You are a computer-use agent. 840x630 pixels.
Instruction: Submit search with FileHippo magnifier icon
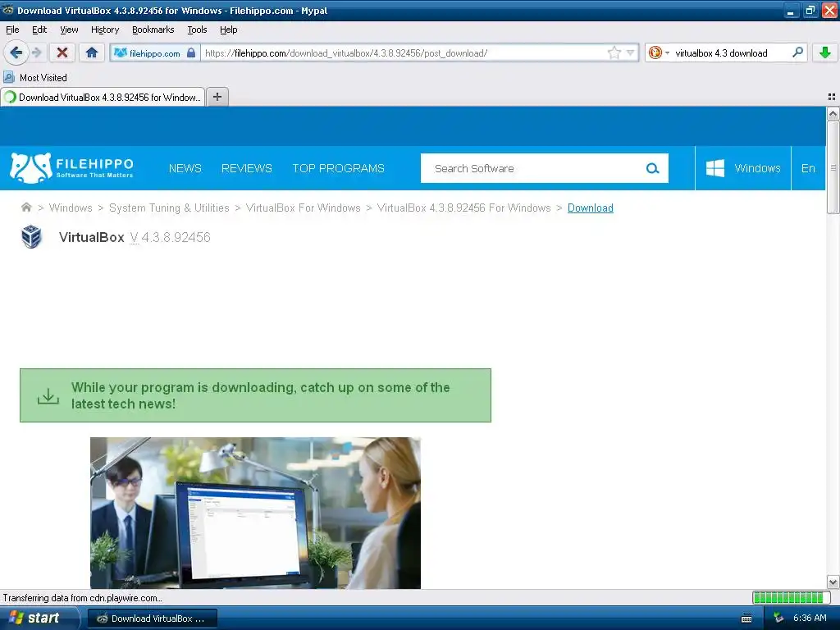pos(652,168)
